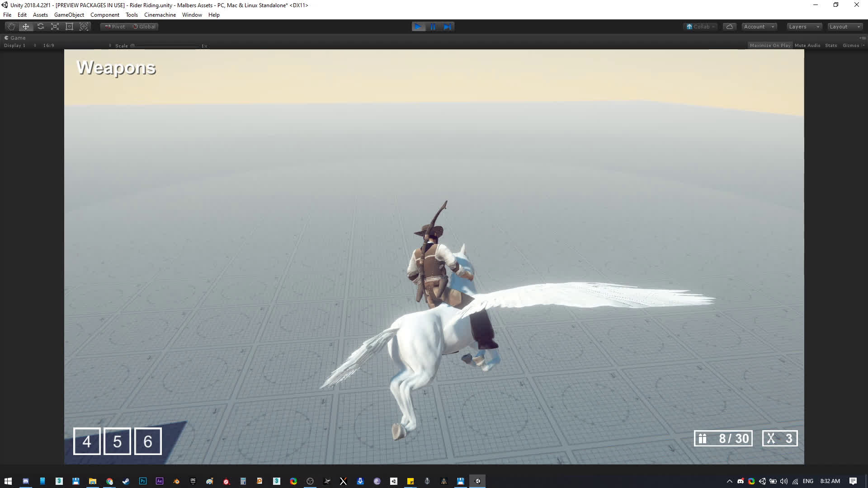
Task: Pause the game playback
Action: pyautogui.click(x=433, y=27)
